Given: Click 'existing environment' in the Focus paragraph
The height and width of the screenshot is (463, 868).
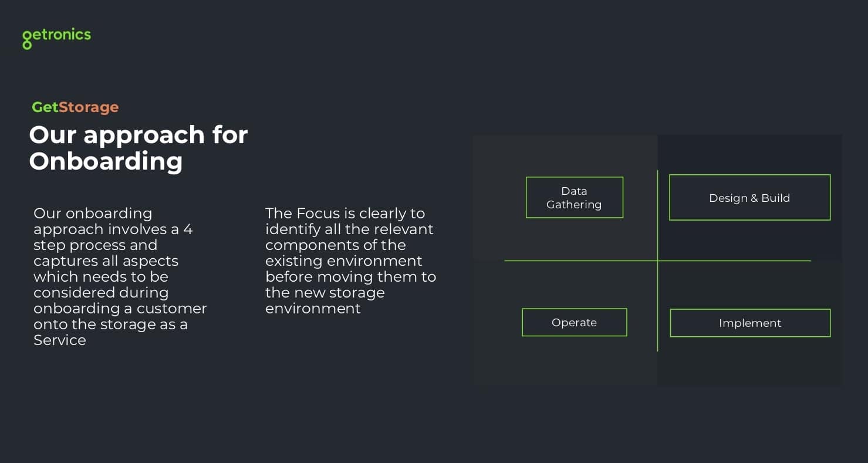Looking at the screenshot, I should tap(344, 261).
